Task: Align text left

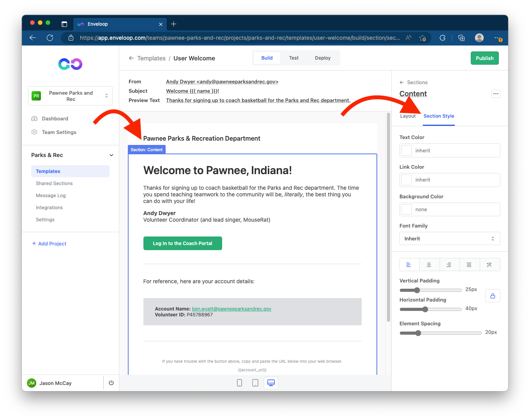Action: (409, 265)
